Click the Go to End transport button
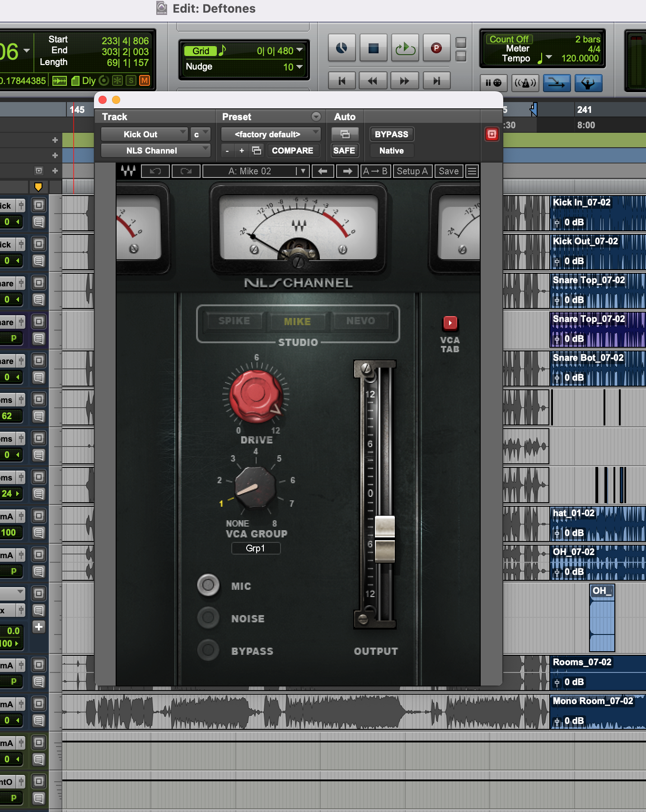This screenshot has height=812, width=646. (436, 81)
